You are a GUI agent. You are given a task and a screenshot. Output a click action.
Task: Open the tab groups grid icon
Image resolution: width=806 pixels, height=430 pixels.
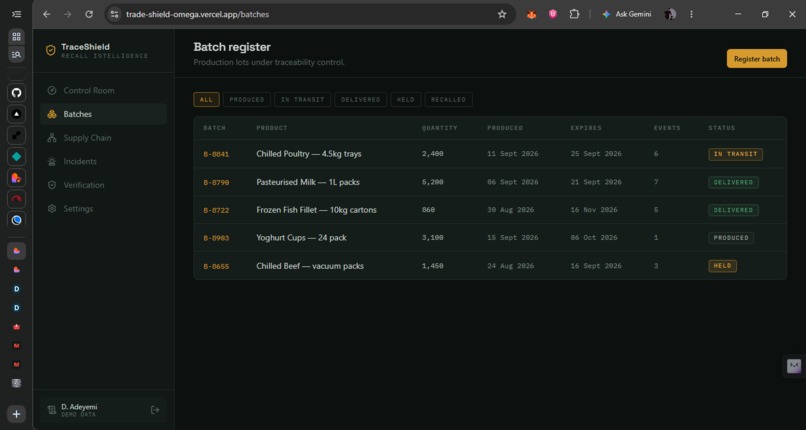coord(16,36)
